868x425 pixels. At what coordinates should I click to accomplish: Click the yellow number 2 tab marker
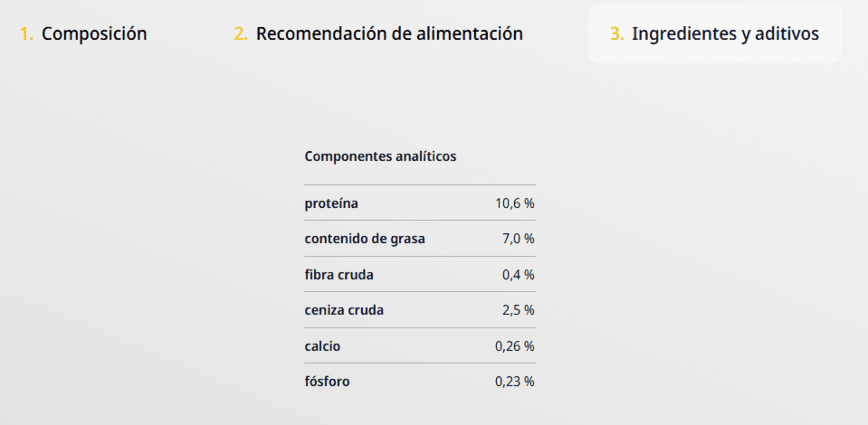point(241,34)
